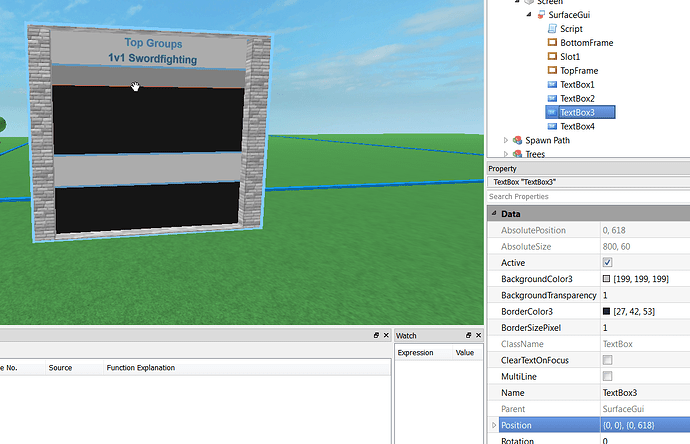Viewport: 690px width, 444px height.
Task: Click the TopFrame frame icon
Action: pos(552,70)
